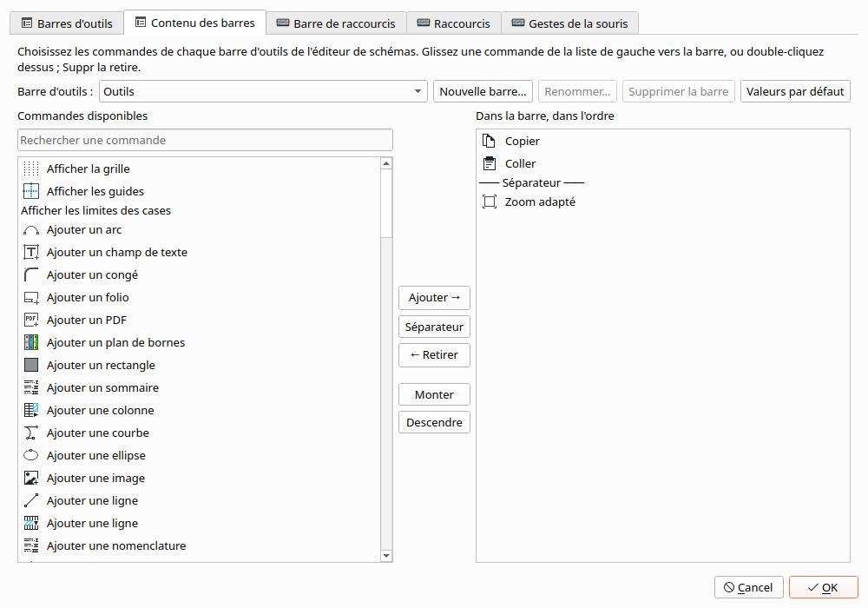This screenshot has height=608, width=868.
Task: Click the Ajouter une ellipse icon
Action: click(31, 455)
